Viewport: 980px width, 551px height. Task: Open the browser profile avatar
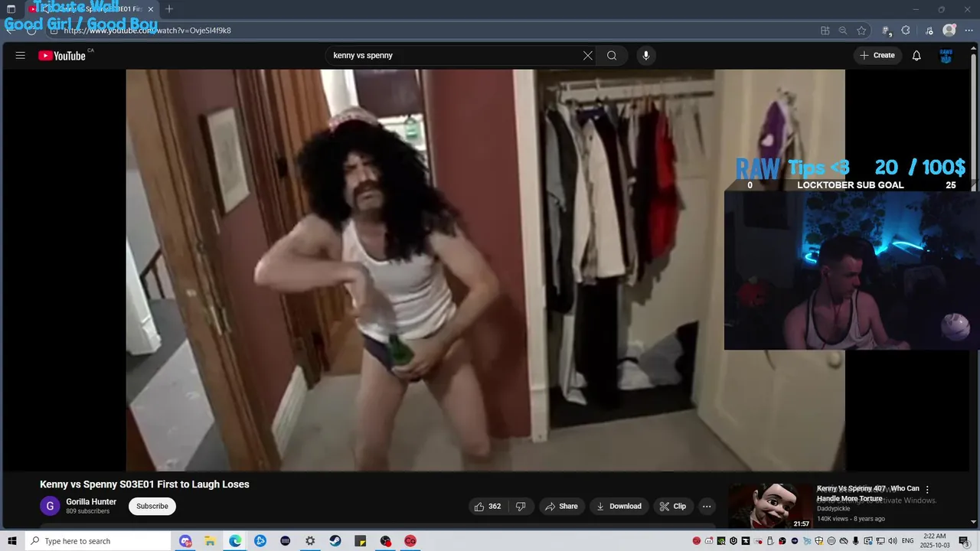(949, 31)
